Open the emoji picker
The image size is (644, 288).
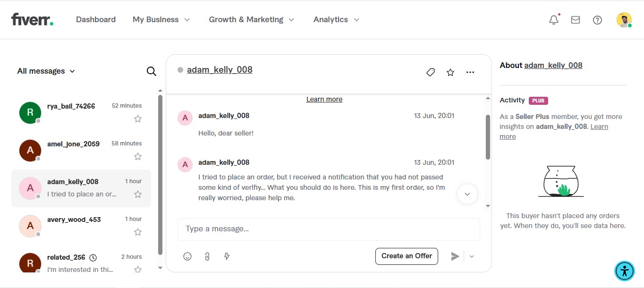pyautogui.click(x=187, y=256)
